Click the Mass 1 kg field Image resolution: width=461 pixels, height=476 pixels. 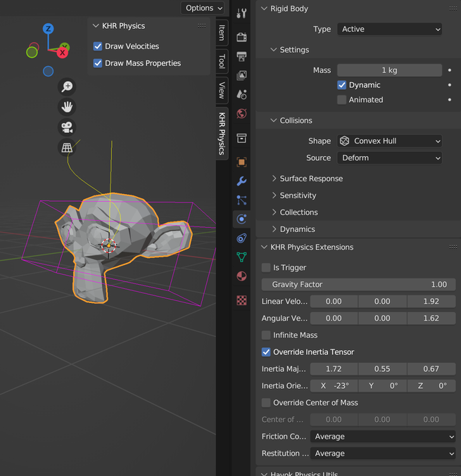(x=389, y=70)
